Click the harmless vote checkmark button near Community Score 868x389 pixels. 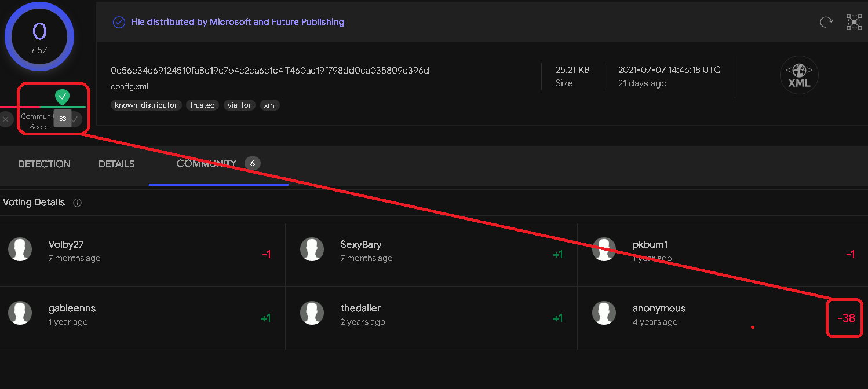[74, 119]
